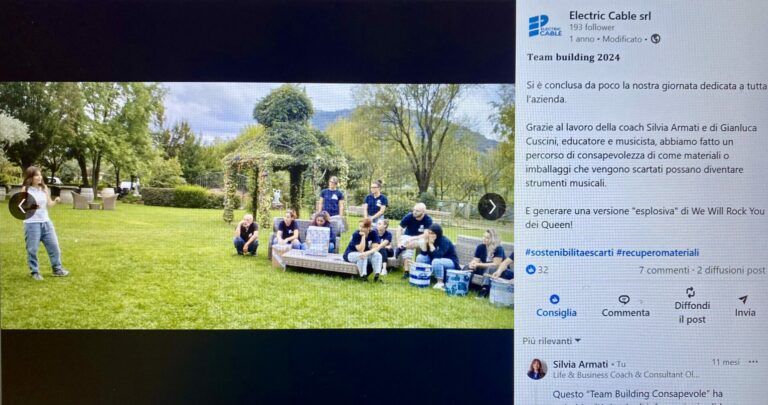
Task: Advance to the next photo in carousel
Action: point(492,207)
